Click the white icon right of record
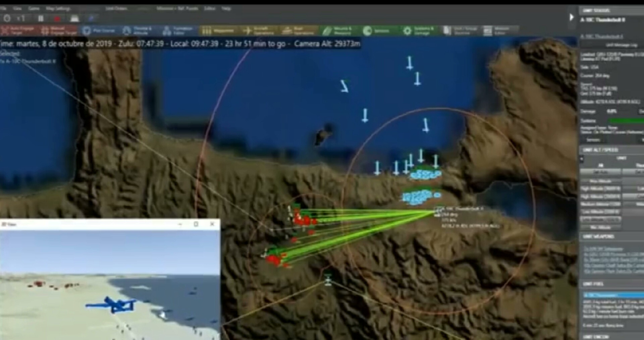This screenshot has height=340, width=644. click(x=74, y=18)
